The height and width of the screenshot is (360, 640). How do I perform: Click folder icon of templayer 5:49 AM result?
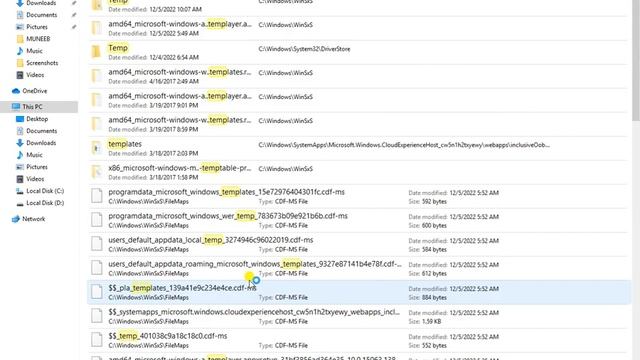pos(96,27)
